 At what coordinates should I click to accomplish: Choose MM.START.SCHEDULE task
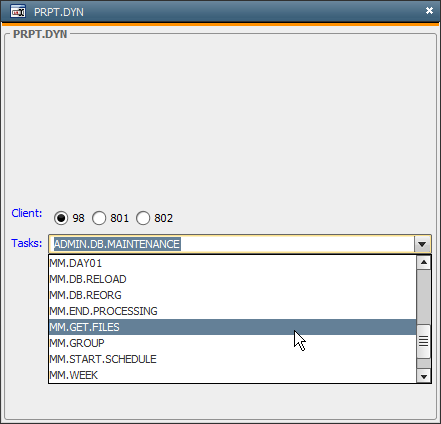pos(233,359)
